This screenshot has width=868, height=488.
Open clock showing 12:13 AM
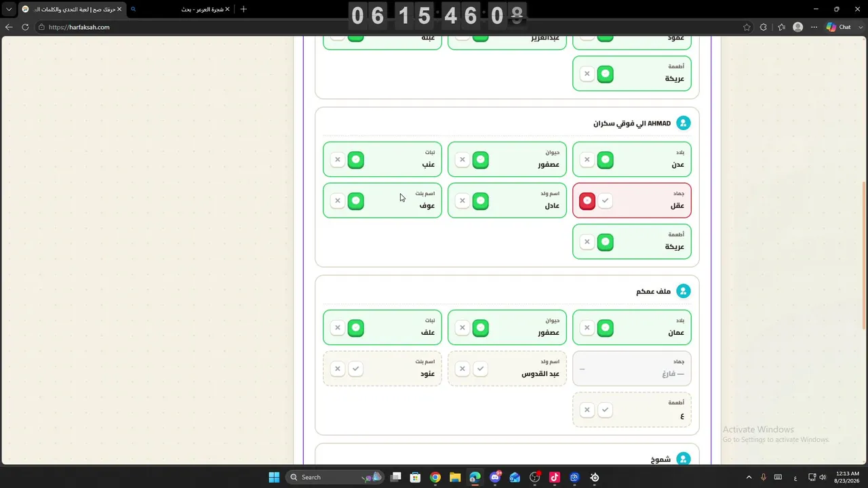(848, 477)
